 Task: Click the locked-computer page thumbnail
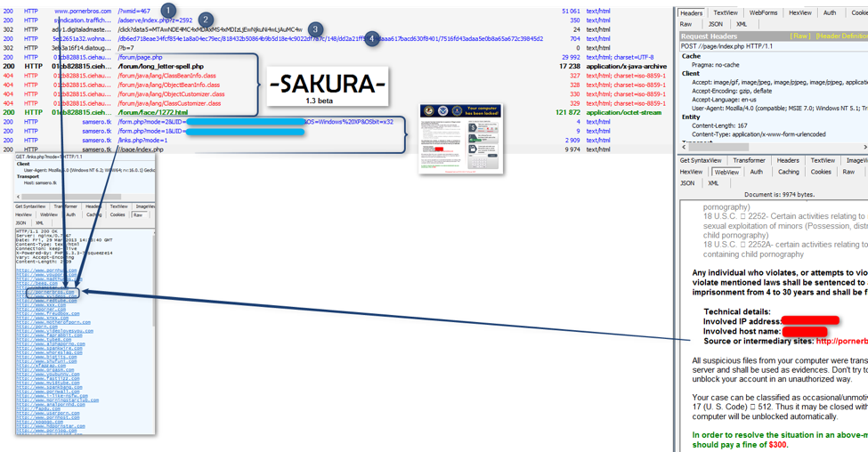(x=461, y=139)
